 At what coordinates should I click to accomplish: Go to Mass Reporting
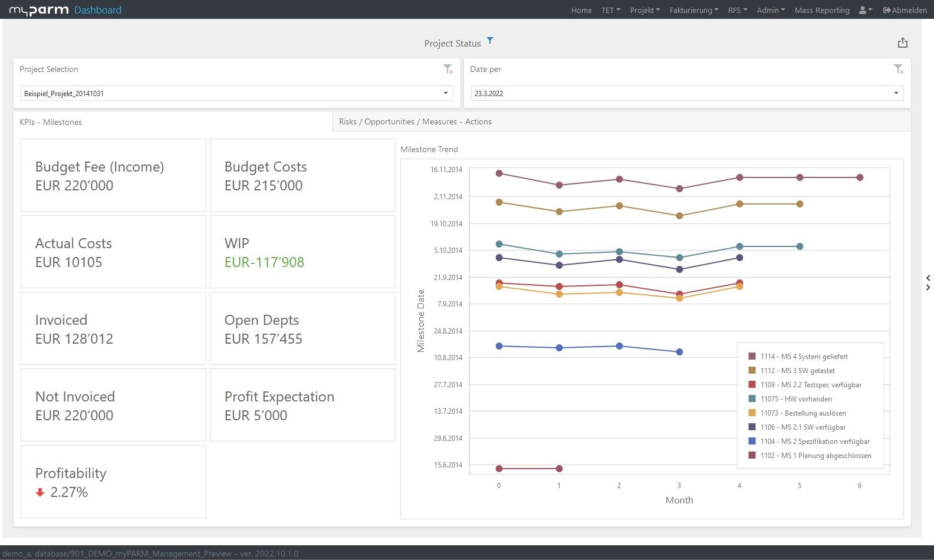(821, 10)
